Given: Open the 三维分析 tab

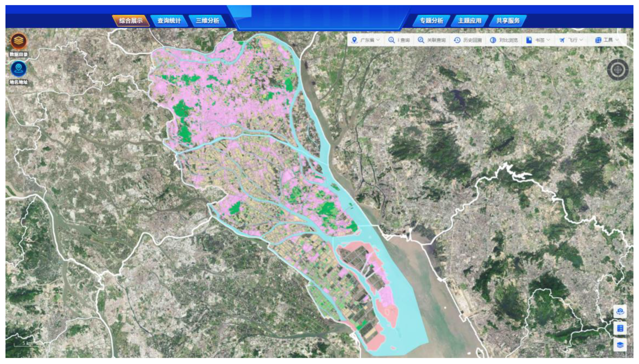Looking at the screenshot, I should 207,20.
